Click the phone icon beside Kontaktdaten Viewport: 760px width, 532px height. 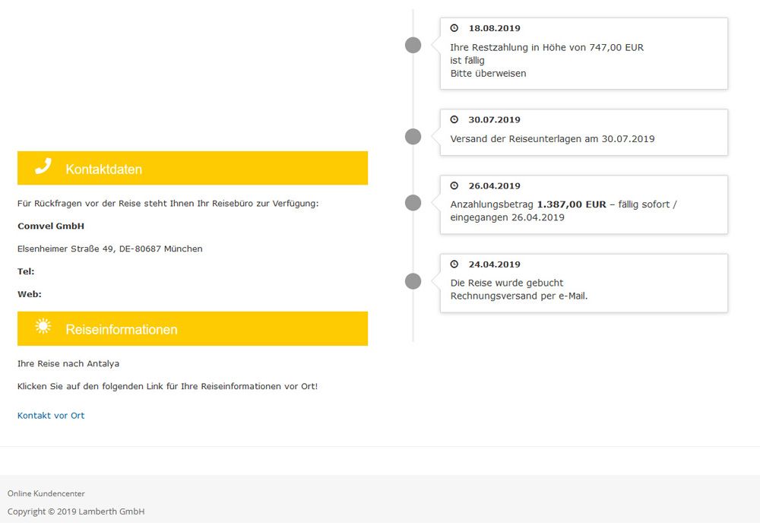coord(43,167)
